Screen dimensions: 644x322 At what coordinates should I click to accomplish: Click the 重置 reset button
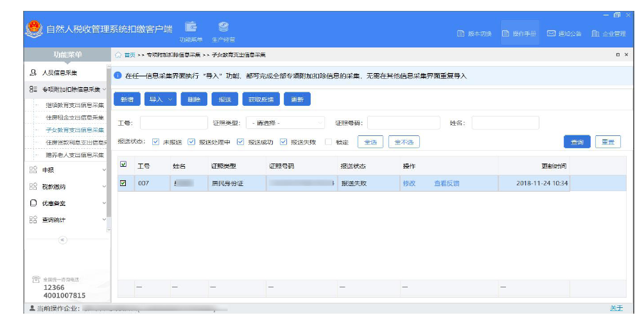click(608, 142)
